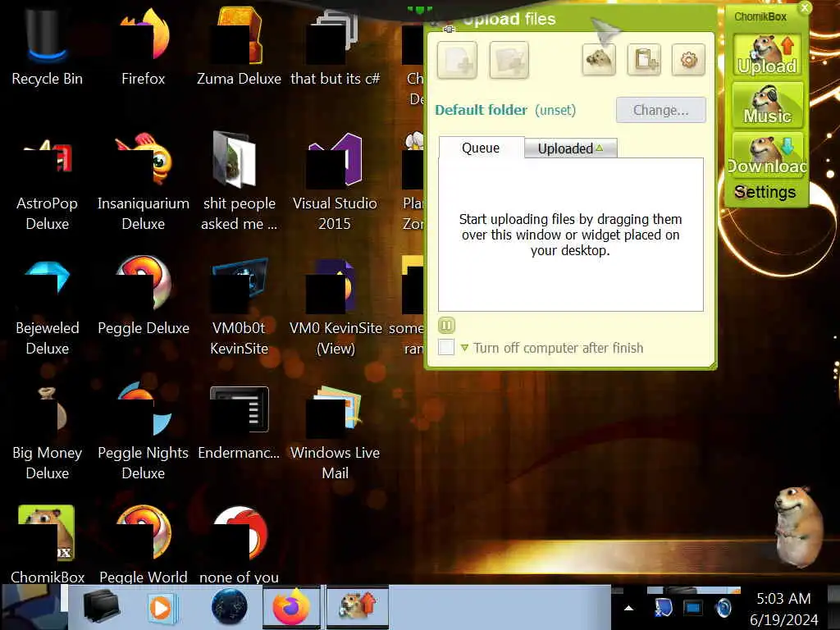
Task: Click the Change... default folder button
Action: coord(660,110)
